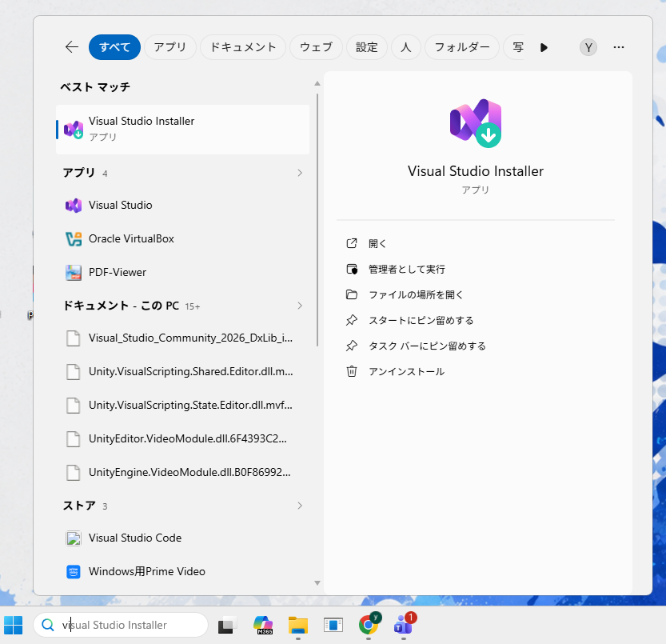The image size is (666, 644).
Task: Click file icon of UnityEngine.VideoModule.dll
Action: click(x=73, y=473)
